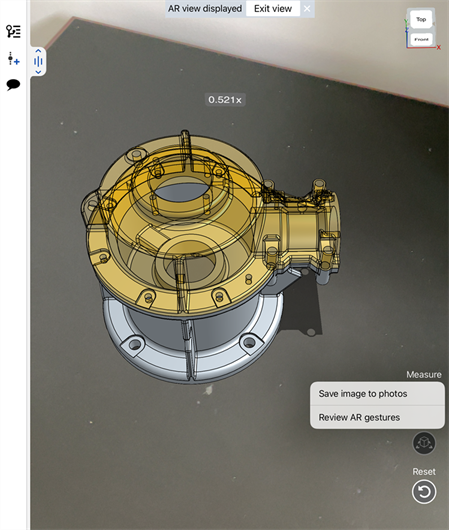This screenshot has height=530, width=449.
Task: Click the panel resize handle with up/down arrows
Action: 38,61
